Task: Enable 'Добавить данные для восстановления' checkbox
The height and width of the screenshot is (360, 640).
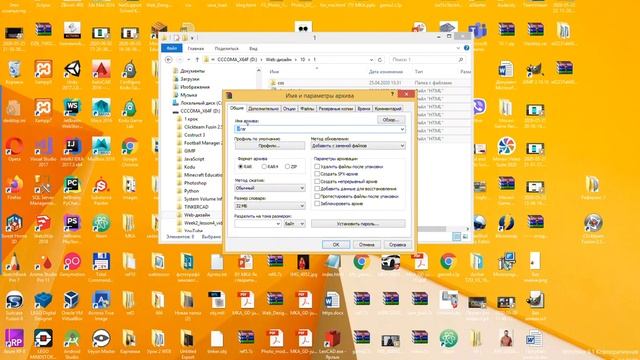Action: [317, 189]
